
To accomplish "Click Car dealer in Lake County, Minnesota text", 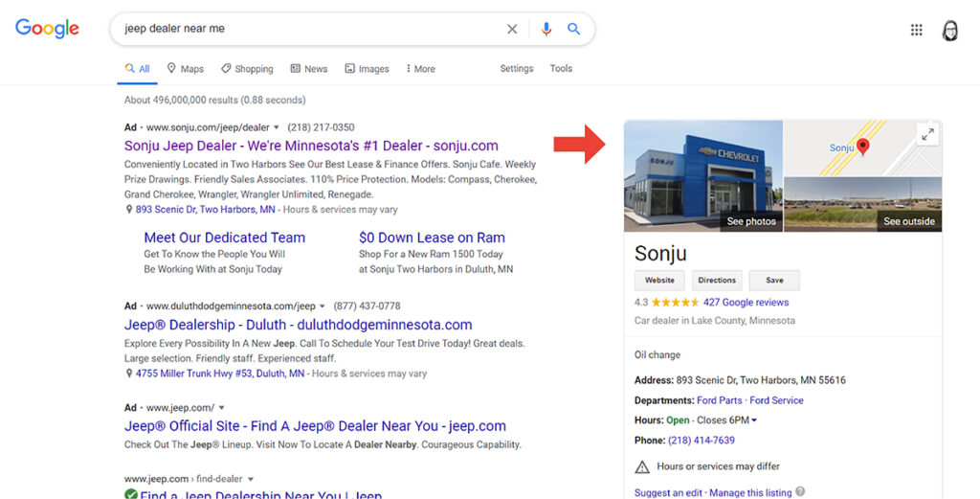I will tap(714, 320).
